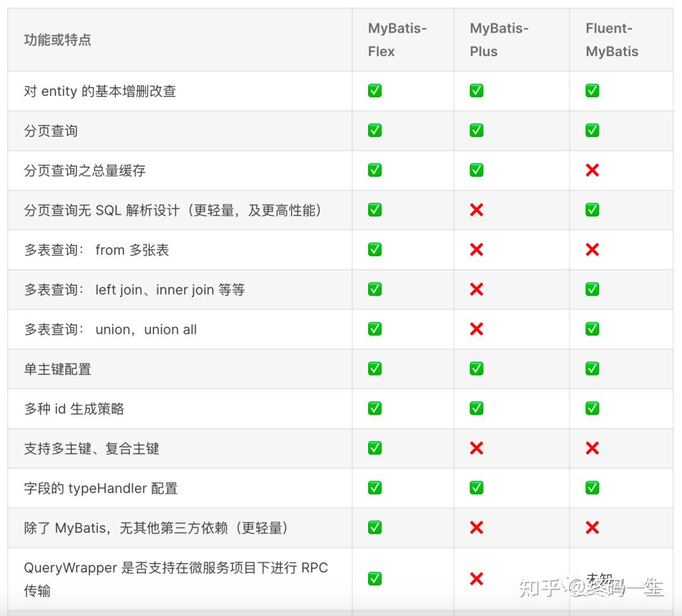Click the 功能或特点 header cell
This screenshot has height=616, width=682.
click(57, 40)
